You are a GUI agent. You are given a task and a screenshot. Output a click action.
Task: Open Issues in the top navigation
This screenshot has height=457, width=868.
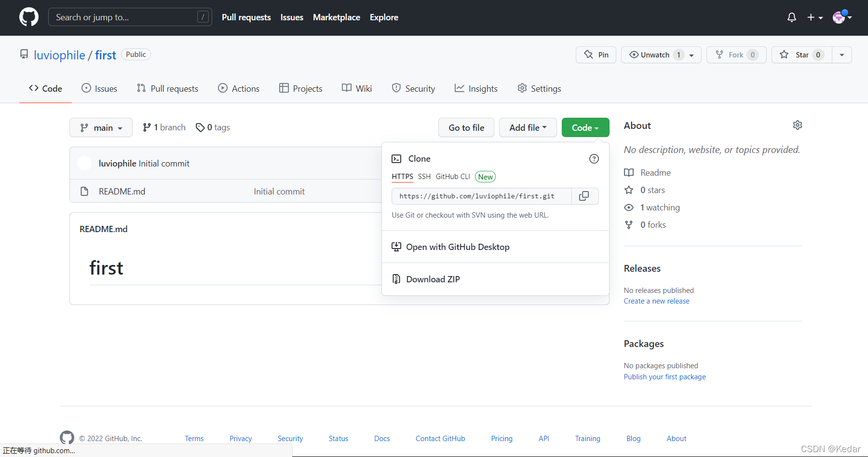[x=292, y=17]
